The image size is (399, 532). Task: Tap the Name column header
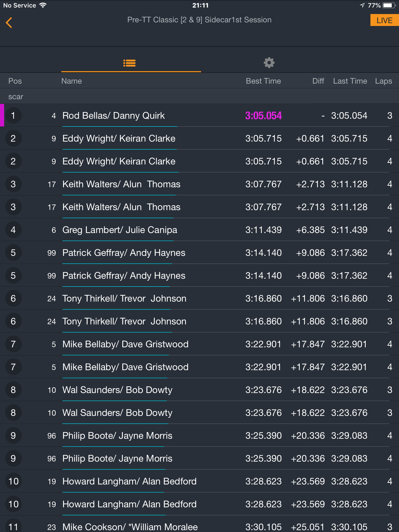click(x=71, y=81)
